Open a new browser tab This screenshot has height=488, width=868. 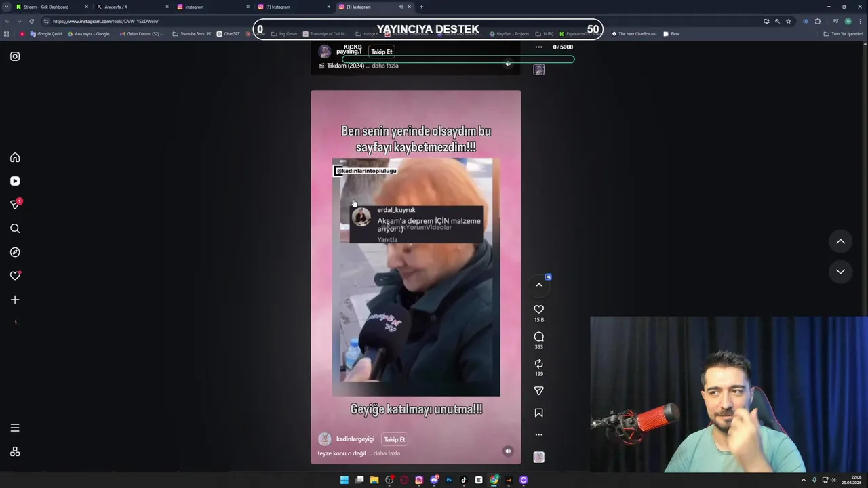pyautogui.click(x=421, y=7)
